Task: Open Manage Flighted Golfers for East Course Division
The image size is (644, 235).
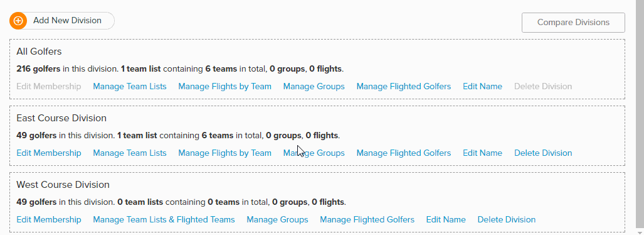Action: pos(404,153)
